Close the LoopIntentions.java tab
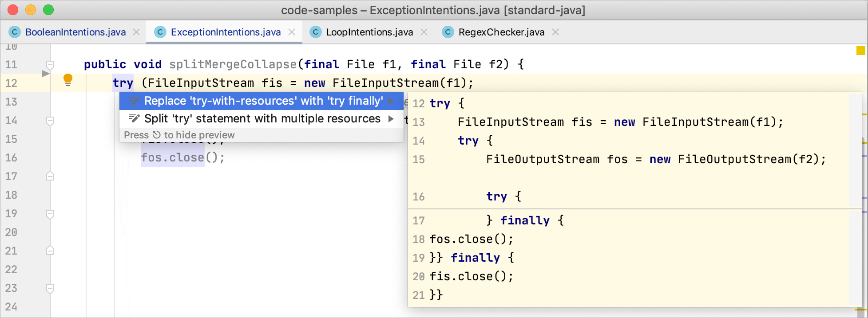Viewport: 868px width, 318px height. click(424, 32)
